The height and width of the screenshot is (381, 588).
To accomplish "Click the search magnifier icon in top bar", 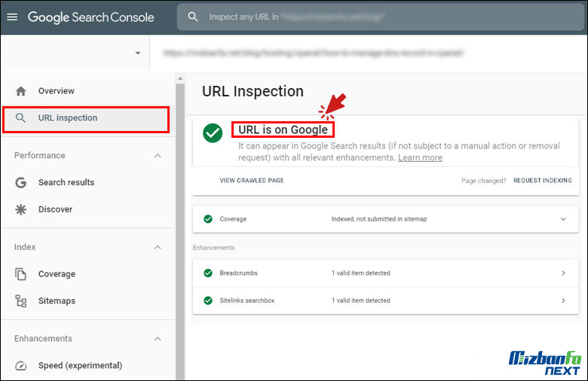I will (193, 17).
